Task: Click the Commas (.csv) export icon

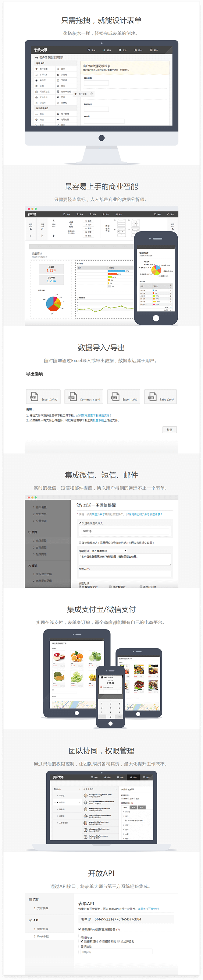Action: [x=72, y=397]
